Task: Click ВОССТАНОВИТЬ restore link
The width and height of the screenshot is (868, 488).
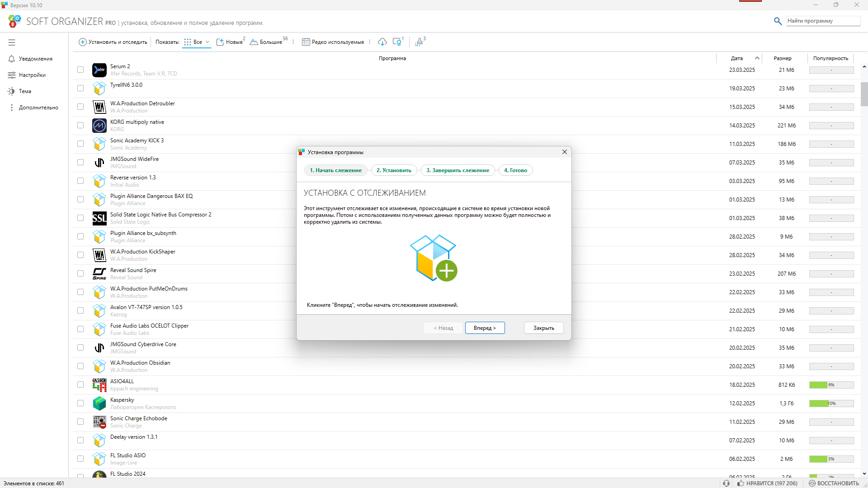Action: click(834, 483)
